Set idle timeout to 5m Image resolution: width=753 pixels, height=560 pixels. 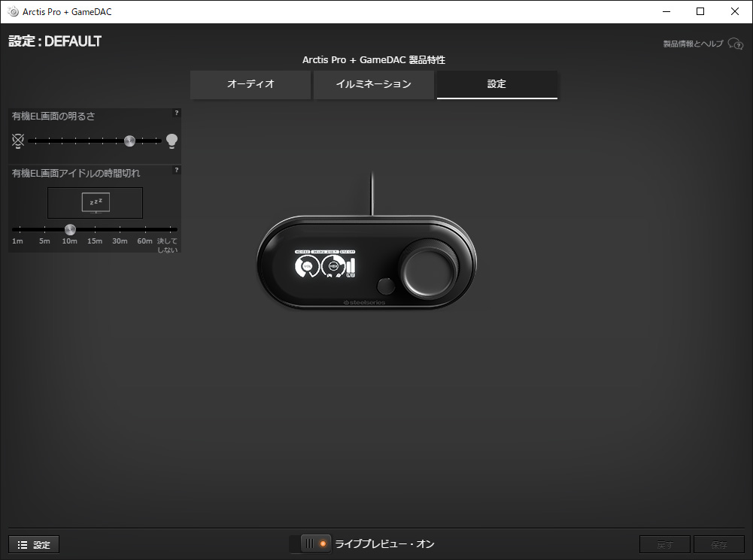(44, 241)
